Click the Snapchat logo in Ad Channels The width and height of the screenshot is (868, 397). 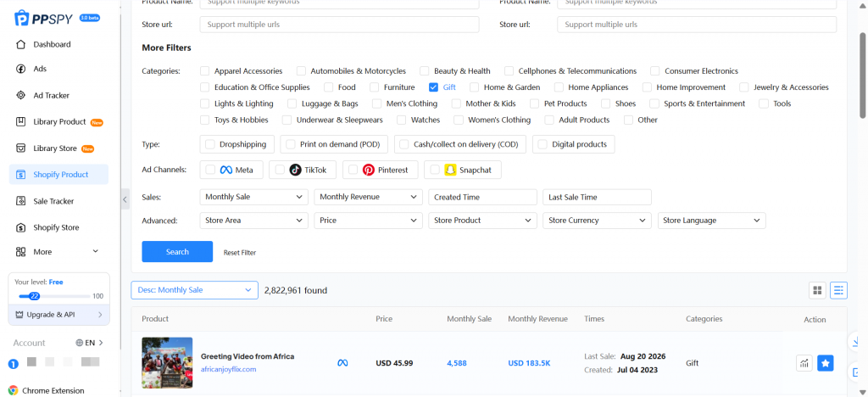pos(451,170)
